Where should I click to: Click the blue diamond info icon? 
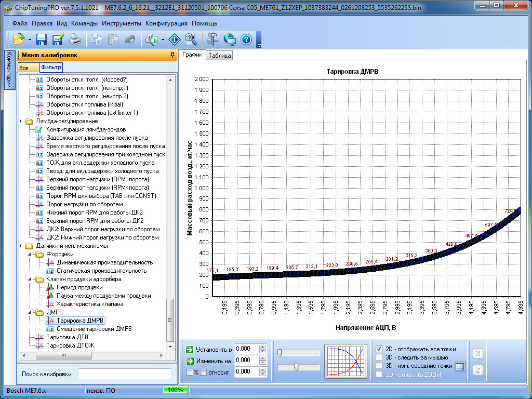[x=175, y=39]
